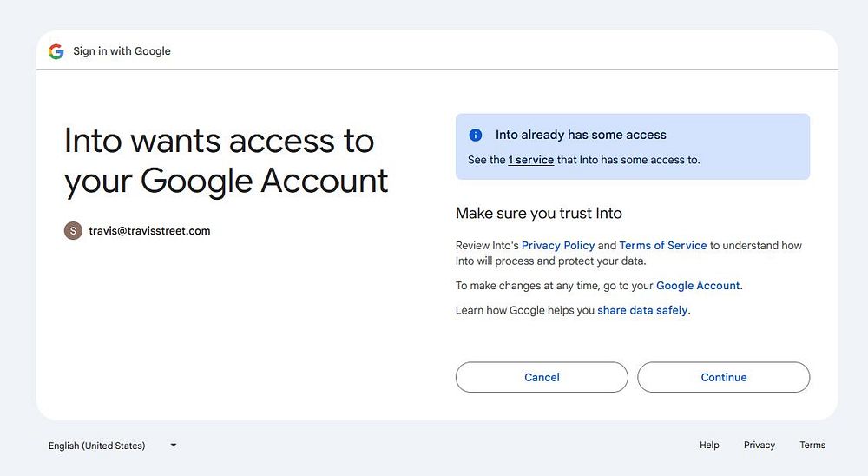868x476 pixels.
Task: Open Into's Terms of Service link
Action: point(663,246)
